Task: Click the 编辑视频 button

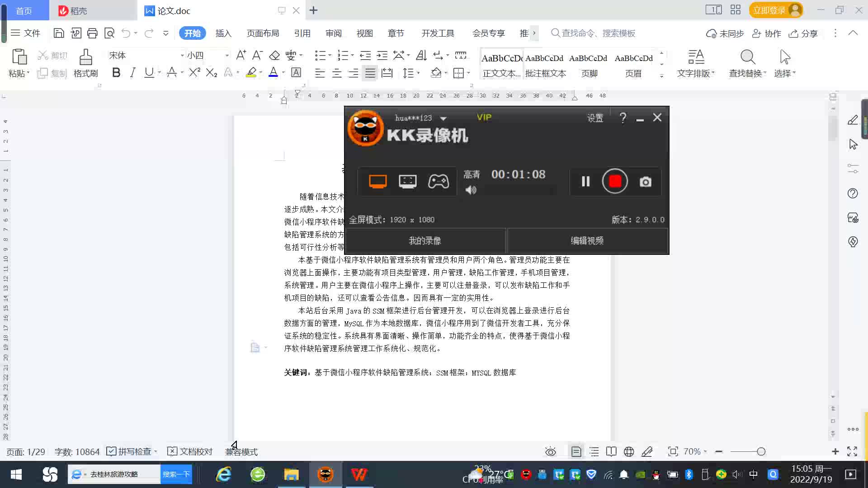Action: [587, 241]
